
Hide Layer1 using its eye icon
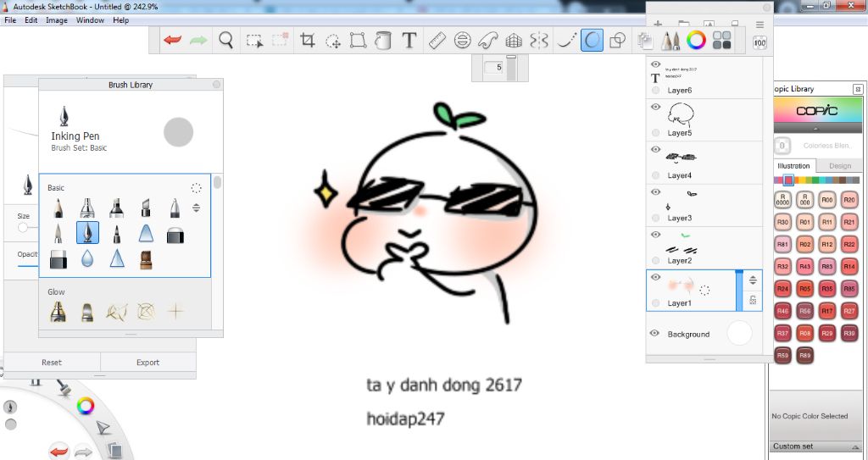point(656,277)
